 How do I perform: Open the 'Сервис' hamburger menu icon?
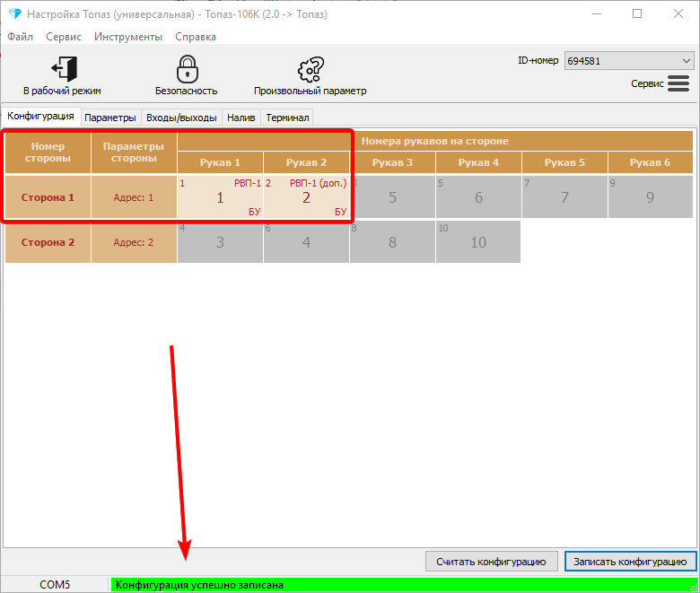[678, 83]
